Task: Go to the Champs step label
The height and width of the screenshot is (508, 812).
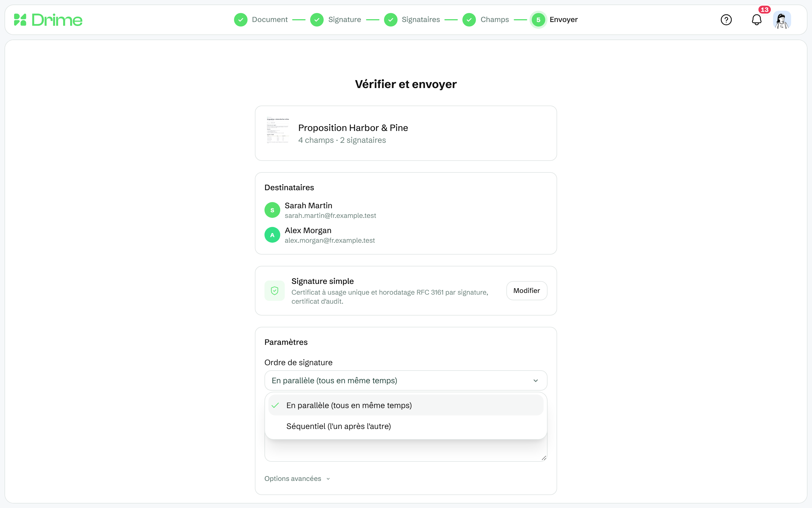Action: (x=495, y=19)
